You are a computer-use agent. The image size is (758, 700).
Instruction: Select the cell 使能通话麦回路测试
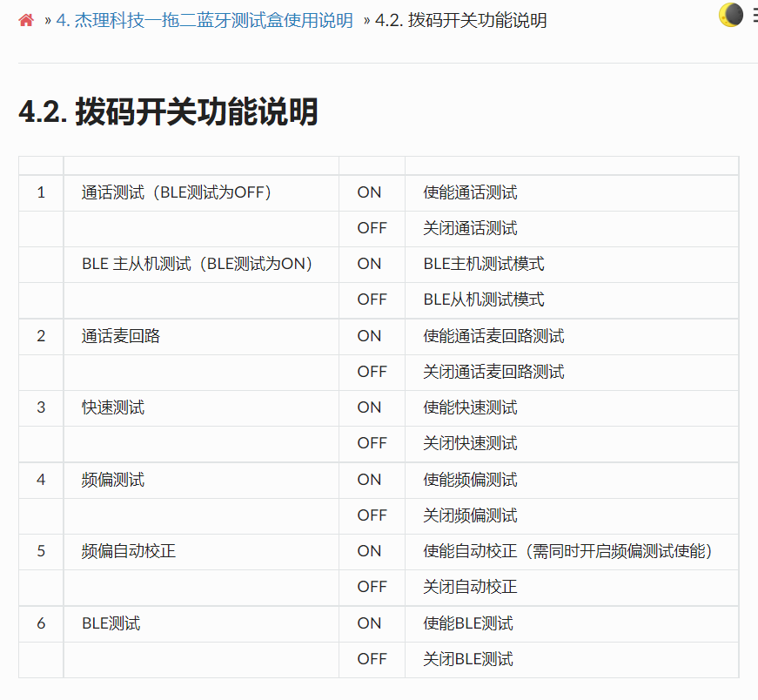572,336
